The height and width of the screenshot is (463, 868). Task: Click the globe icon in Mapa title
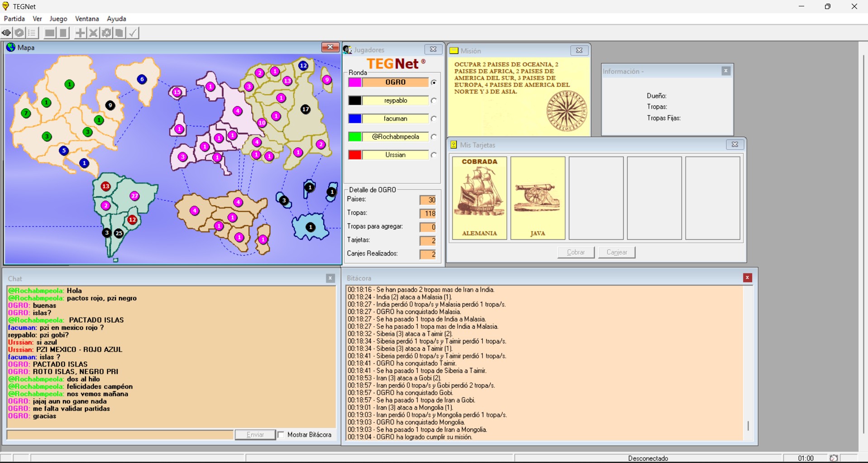11,48
